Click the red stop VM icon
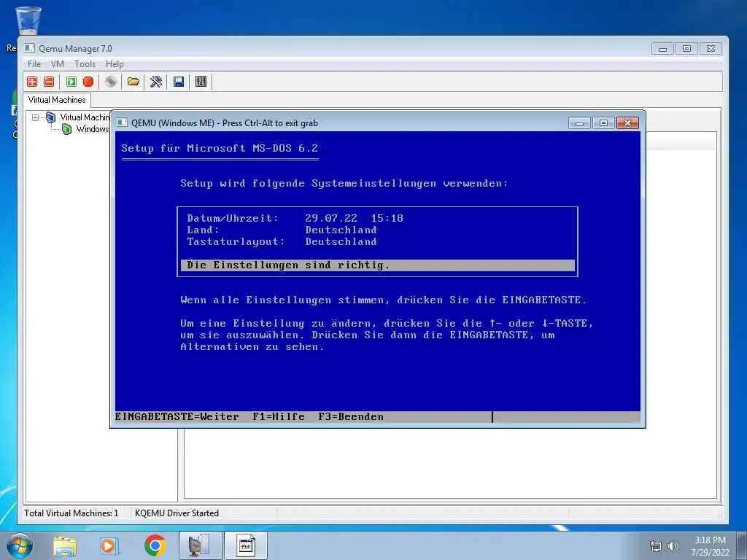The image size is (747, 560). [88, 82]
